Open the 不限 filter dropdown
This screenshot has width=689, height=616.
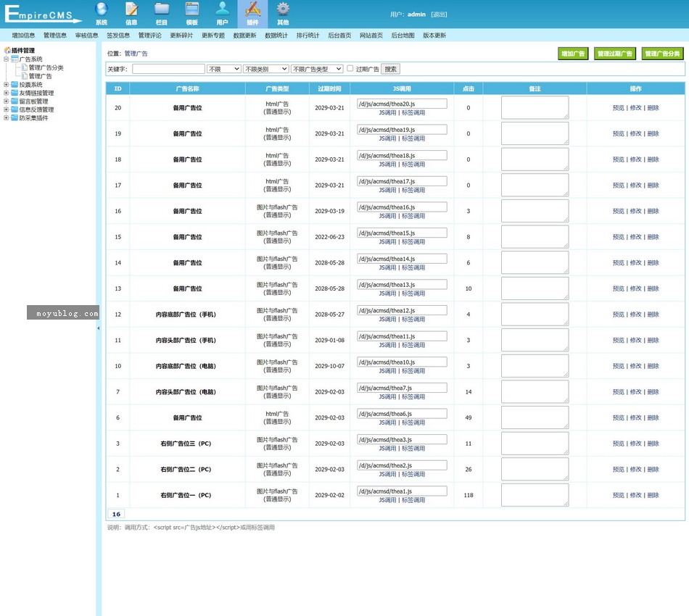click(224, 69)
